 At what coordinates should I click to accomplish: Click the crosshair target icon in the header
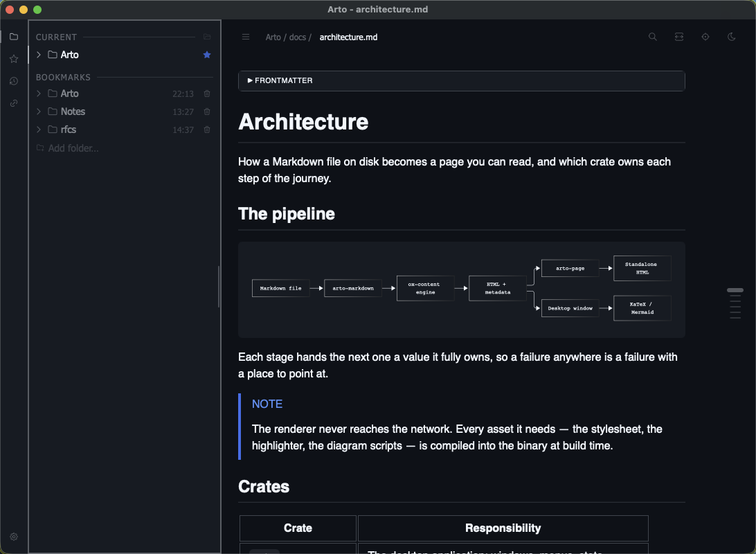[x=705, y=37]
